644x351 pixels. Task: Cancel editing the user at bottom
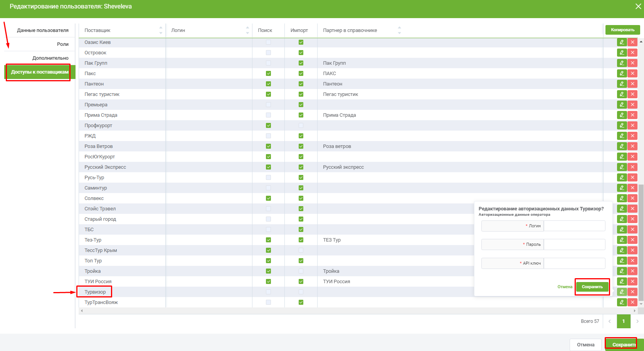coord(585,345)
